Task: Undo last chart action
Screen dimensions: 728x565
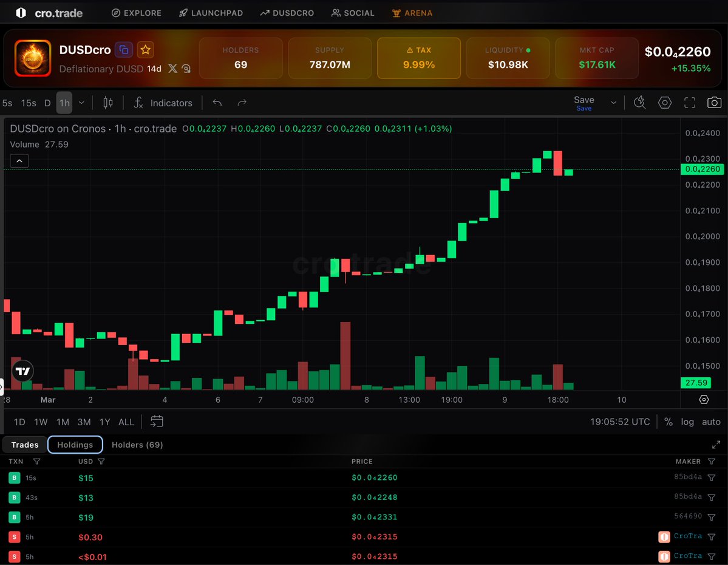Action: 217,103
